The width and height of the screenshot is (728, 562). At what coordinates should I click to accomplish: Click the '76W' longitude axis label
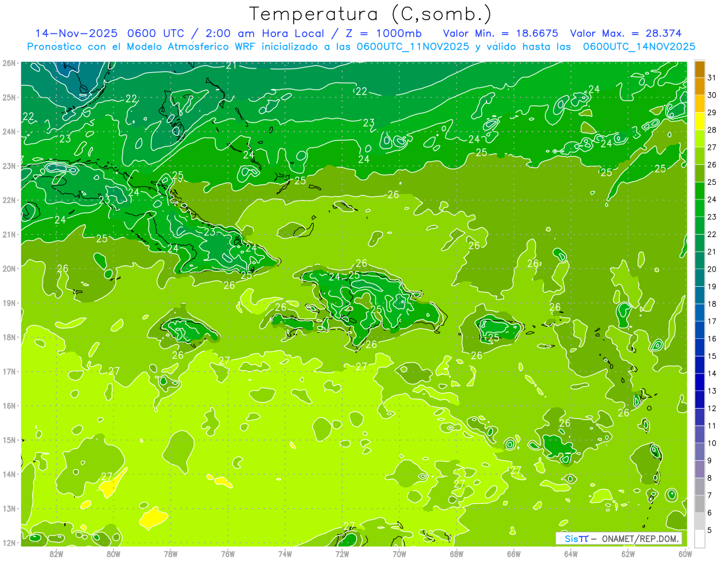point(227,554)
